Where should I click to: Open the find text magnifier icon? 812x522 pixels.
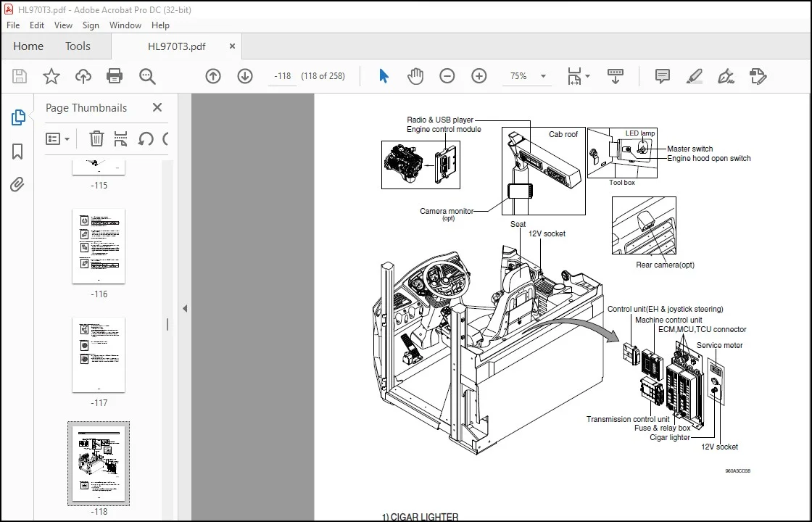click(x=147, y=76)
